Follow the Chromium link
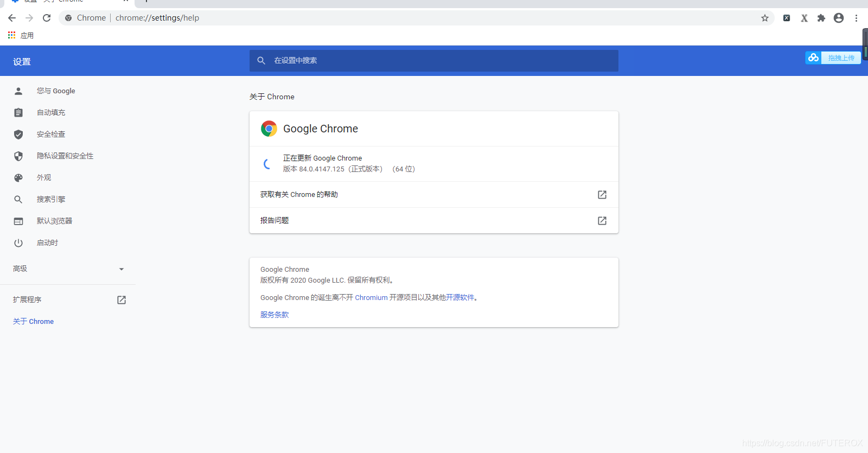The image size is (868, 453). point(371,298)
